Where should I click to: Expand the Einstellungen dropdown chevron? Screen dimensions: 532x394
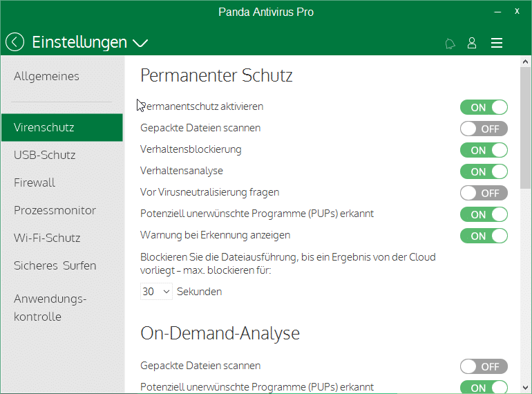coord(140,44)
